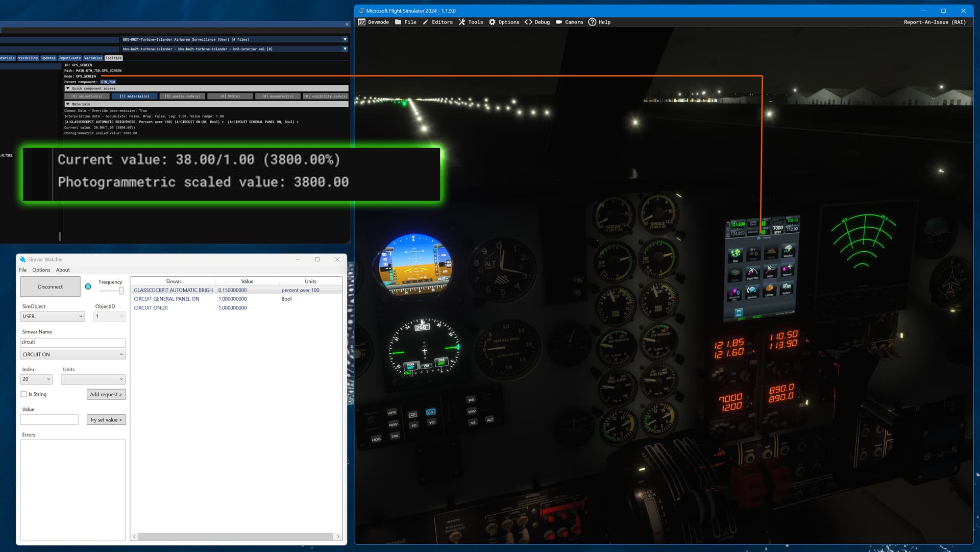Click the GTN_750 parent component link
This screenshot has height=552, width=980.
point(108,82)
